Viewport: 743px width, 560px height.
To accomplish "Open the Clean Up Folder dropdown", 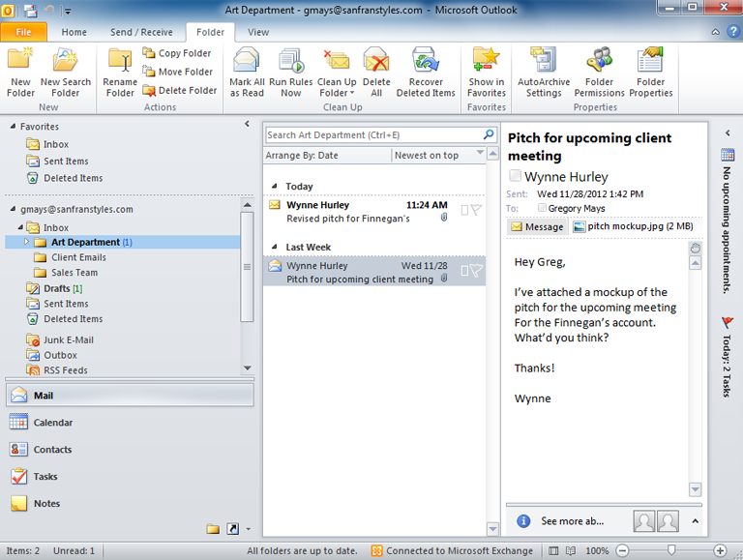I will (337, 94).
